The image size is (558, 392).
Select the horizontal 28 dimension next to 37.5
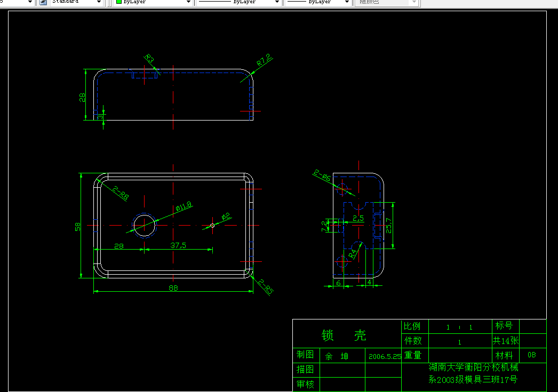119,246
